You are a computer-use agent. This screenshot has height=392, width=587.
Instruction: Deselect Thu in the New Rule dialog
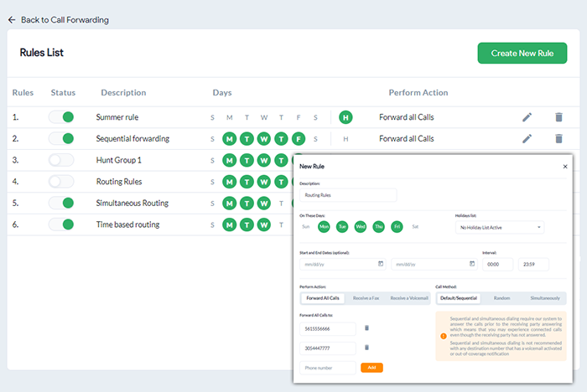379,227
